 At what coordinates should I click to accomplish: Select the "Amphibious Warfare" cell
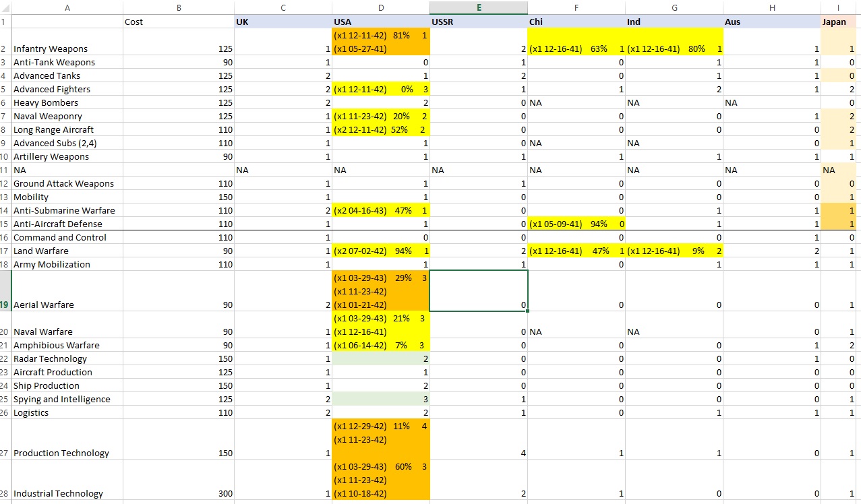(67, 345)
